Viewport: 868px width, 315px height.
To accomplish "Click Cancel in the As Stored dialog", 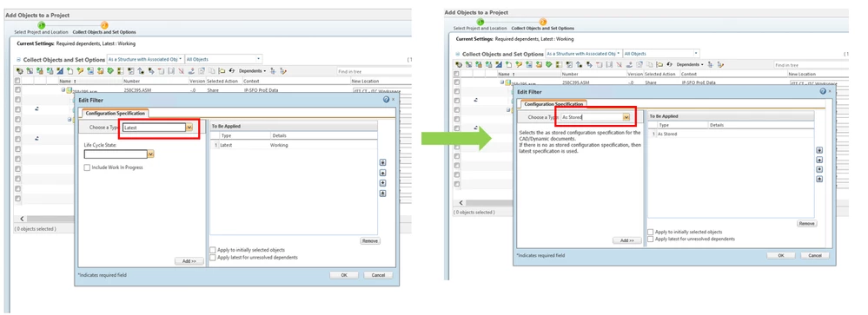I will click(x=814, y=255).
